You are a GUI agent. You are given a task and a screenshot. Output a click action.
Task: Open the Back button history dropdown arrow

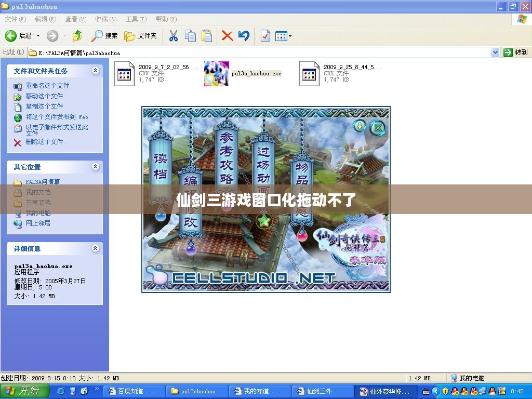[38, 36]
